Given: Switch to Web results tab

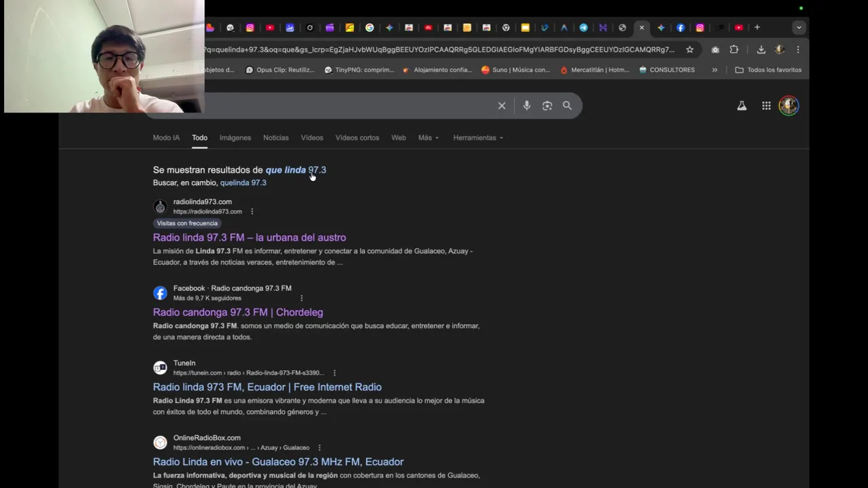Looking at the screenshot, I should [399, 138].
